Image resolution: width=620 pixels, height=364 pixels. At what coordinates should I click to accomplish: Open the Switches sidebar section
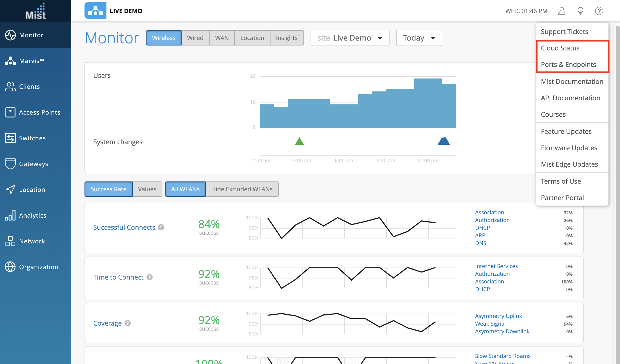pyautogui.click(x=32, y=138)
